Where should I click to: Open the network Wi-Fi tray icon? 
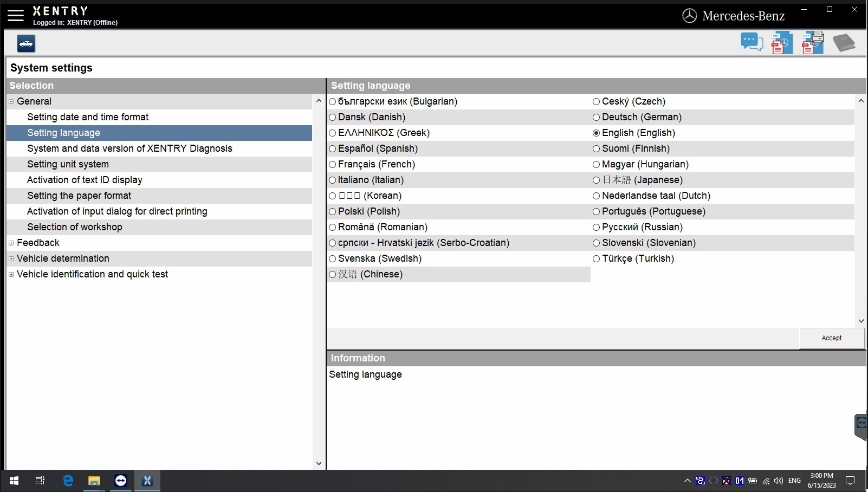[766, 481]
